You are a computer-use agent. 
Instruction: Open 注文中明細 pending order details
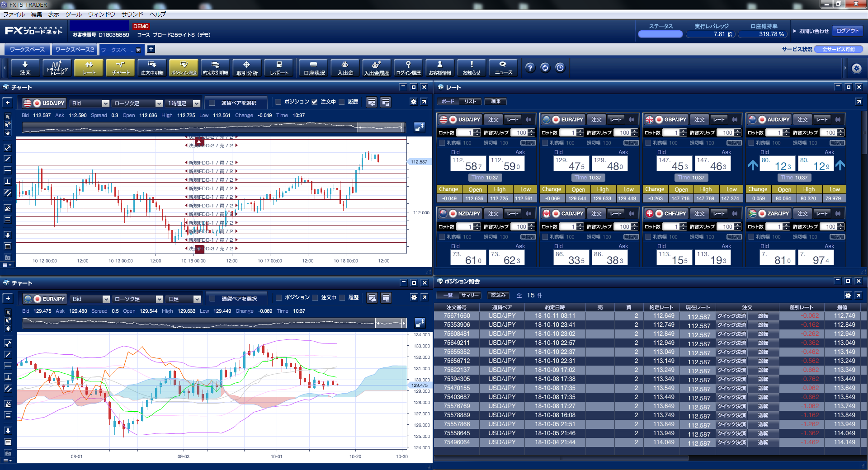[152, 68]
